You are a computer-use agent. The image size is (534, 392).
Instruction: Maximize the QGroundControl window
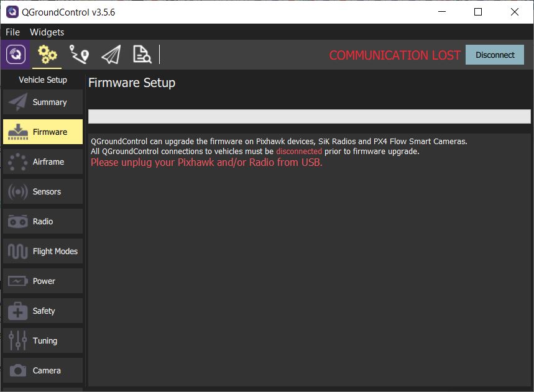(x=478, y=12)
